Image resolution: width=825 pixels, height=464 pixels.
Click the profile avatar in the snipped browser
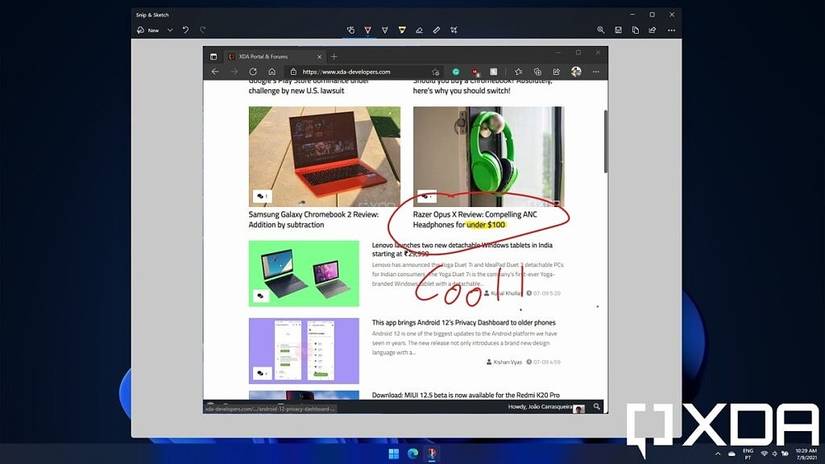576,72
